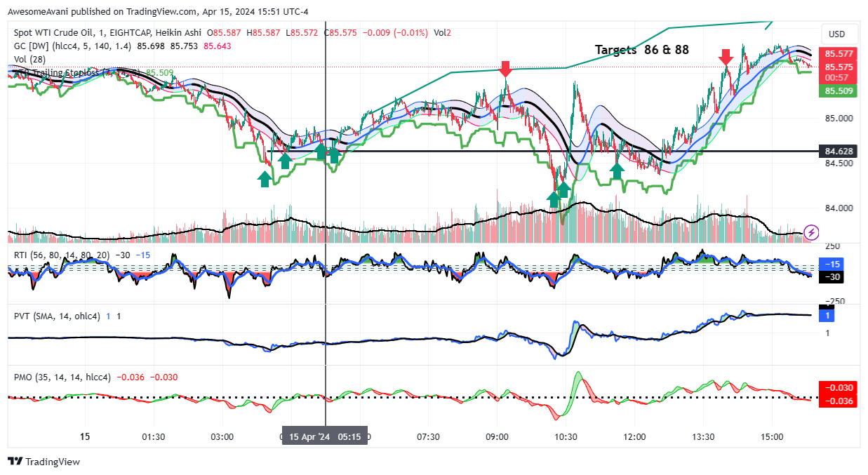
Task: Click the 09:00 time axis label
Action: point(497,436)
